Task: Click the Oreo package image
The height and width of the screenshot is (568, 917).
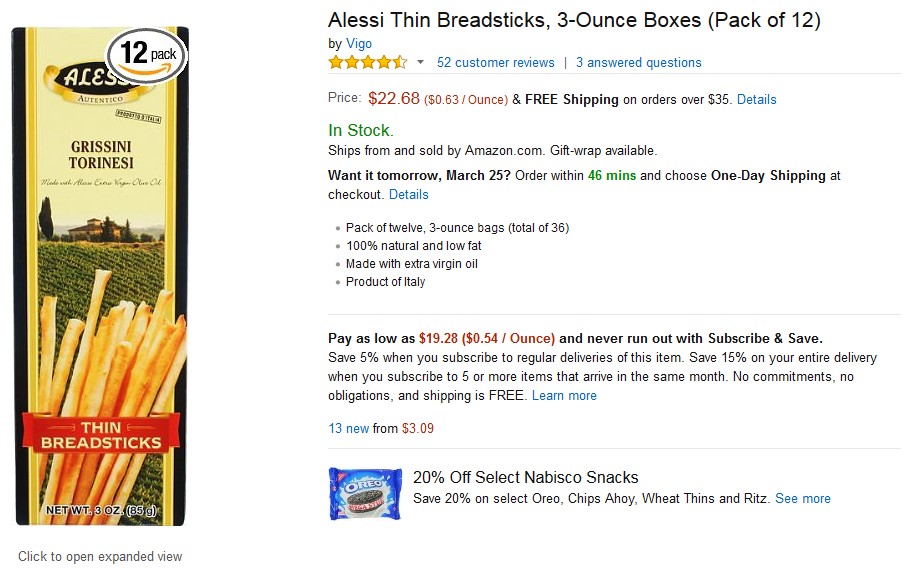Action: point(365,493)
